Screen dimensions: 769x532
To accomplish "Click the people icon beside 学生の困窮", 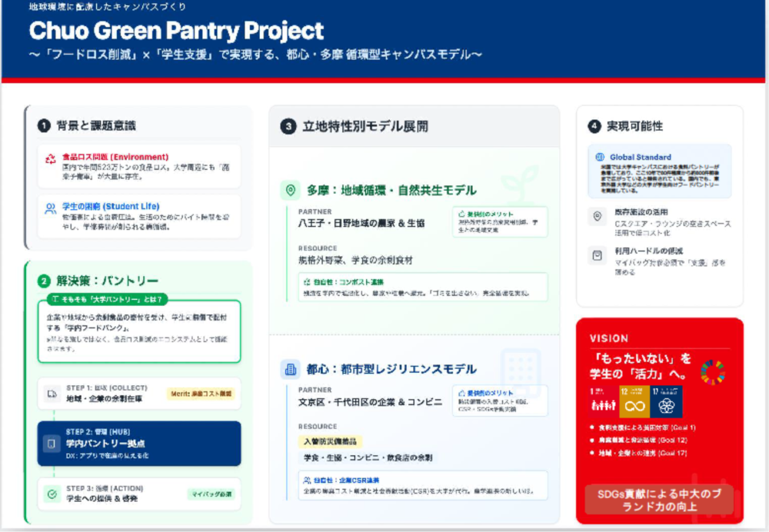I will coord(51,208).
